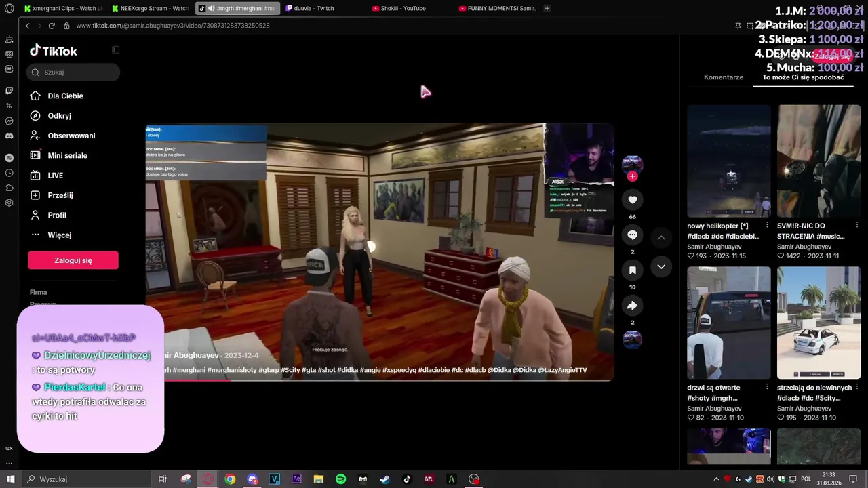Viewport: 868px width, 488px height.
Task: Open the Windows Start menu
Action: 10,479
